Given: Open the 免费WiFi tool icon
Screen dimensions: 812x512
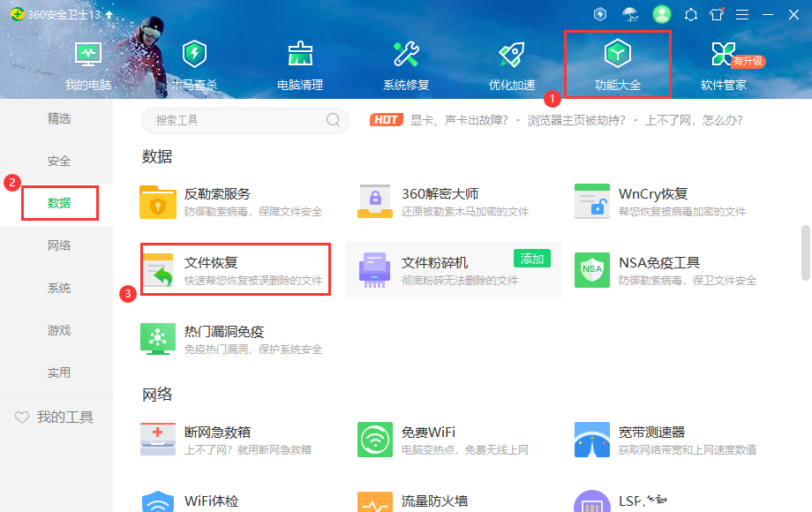Looking at the screenshot, I should coord(375,440).
